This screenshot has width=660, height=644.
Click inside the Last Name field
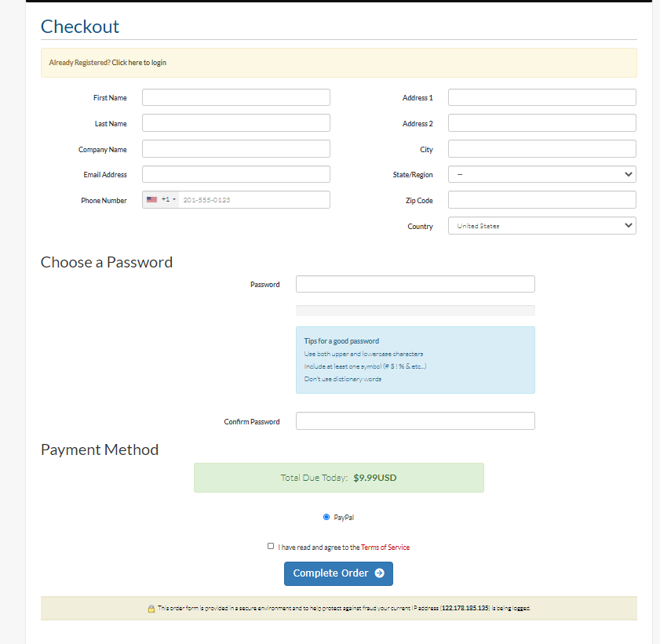point(235,122)
